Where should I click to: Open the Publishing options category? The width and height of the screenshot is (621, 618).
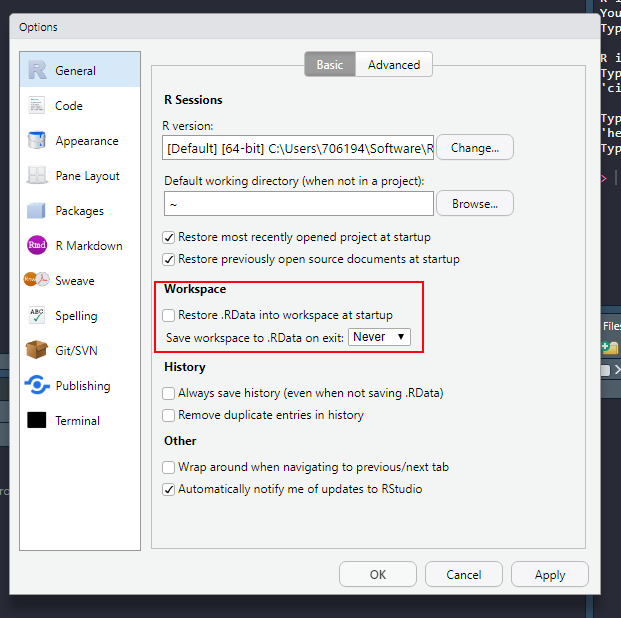pos(80,385)
